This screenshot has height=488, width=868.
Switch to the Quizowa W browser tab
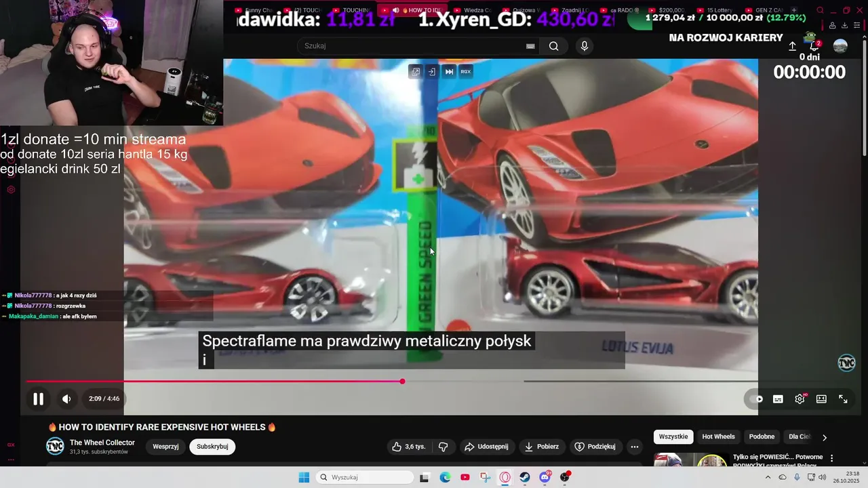coord(521,10)
